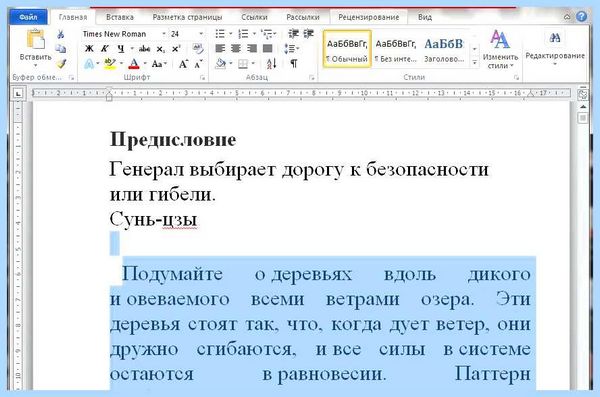The image size is (600, 397).
Task: Click the Increase Indent icon
Action: click(309, 34)
